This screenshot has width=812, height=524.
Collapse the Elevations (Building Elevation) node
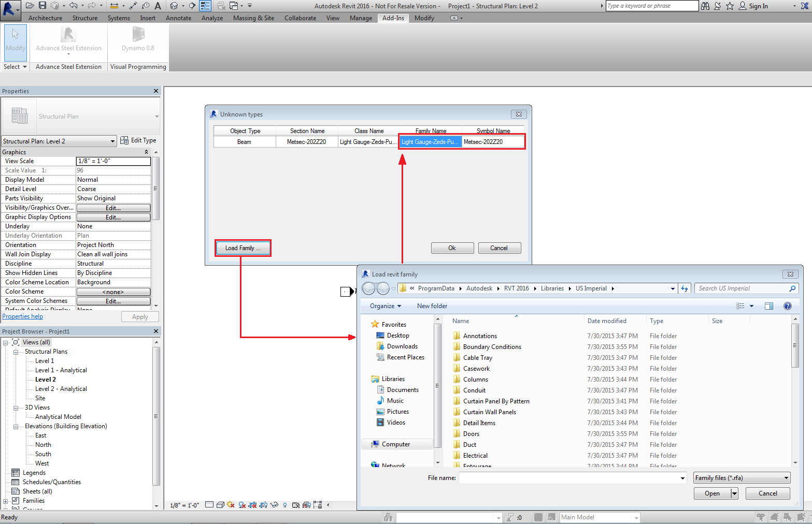pyautogui.click(x=16, y=426)
